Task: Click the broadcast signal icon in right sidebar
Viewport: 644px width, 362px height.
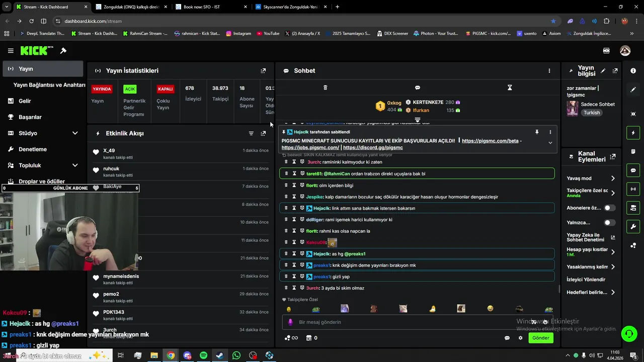Action: pos(633,189)
